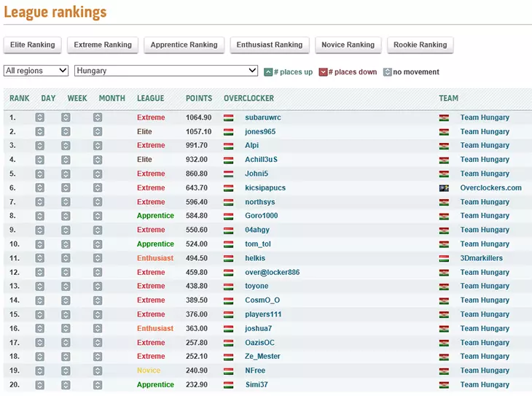Click the week movement icon for jones965
Viewport: 532px width, 396px height.
pos(66,131)
